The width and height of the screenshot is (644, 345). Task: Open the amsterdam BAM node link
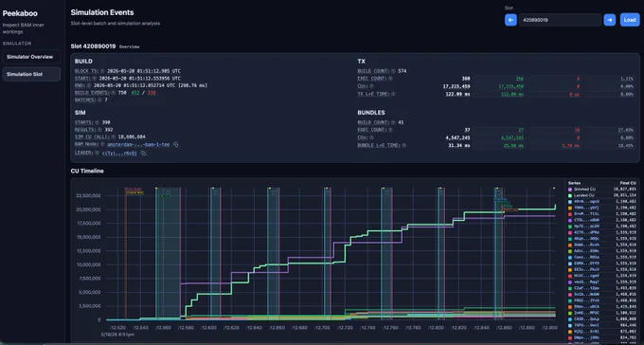coord(138,145)
